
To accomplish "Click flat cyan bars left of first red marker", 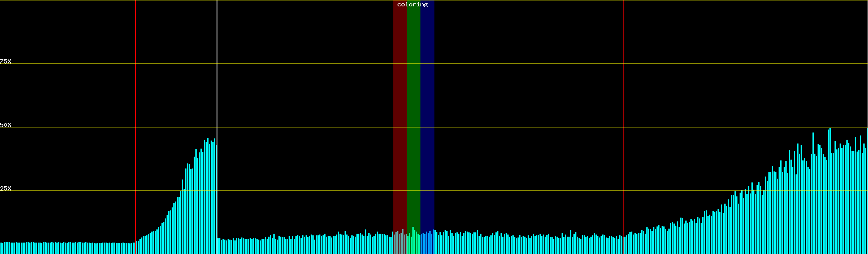I will pyautogui.click(x=68, y=248).
